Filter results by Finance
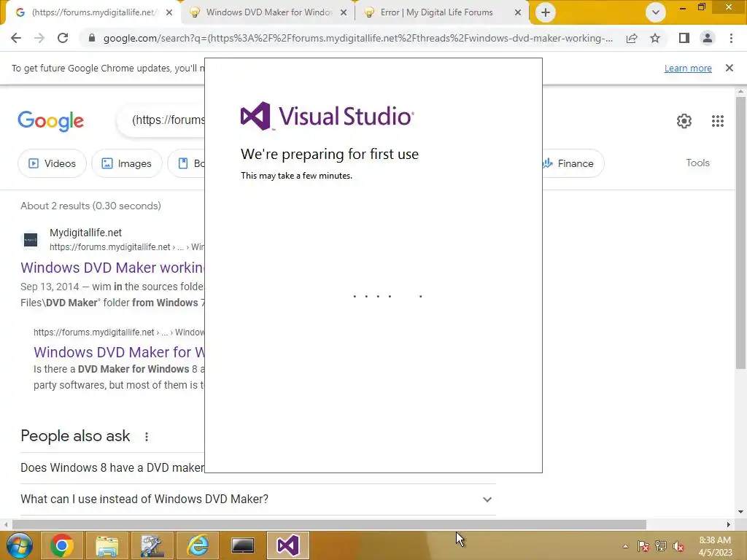Image resolution: width=747 pixels, height=560 pixels. (x=573, y=163)
